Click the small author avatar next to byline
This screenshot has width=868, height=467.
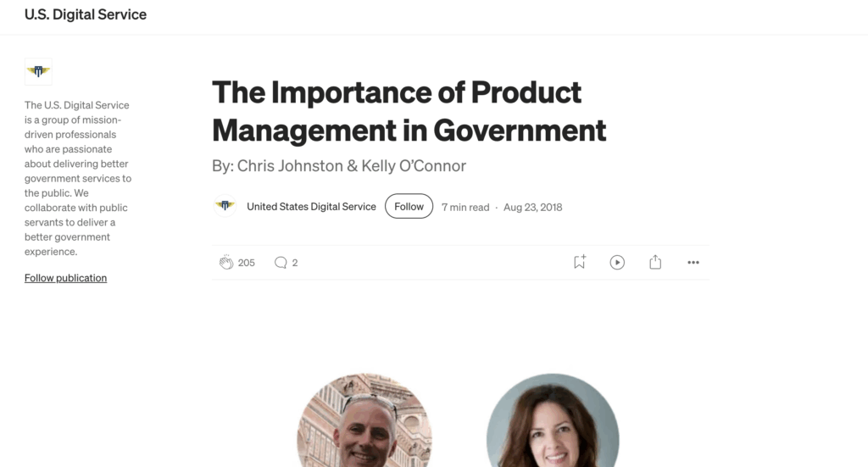[x=225, y=206]
